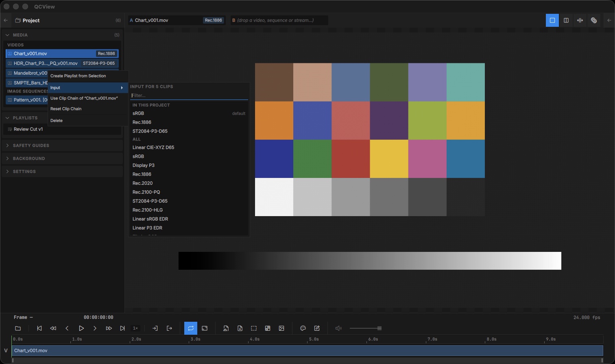
Task: Click the rewind playback button
Action: point(53,328)
